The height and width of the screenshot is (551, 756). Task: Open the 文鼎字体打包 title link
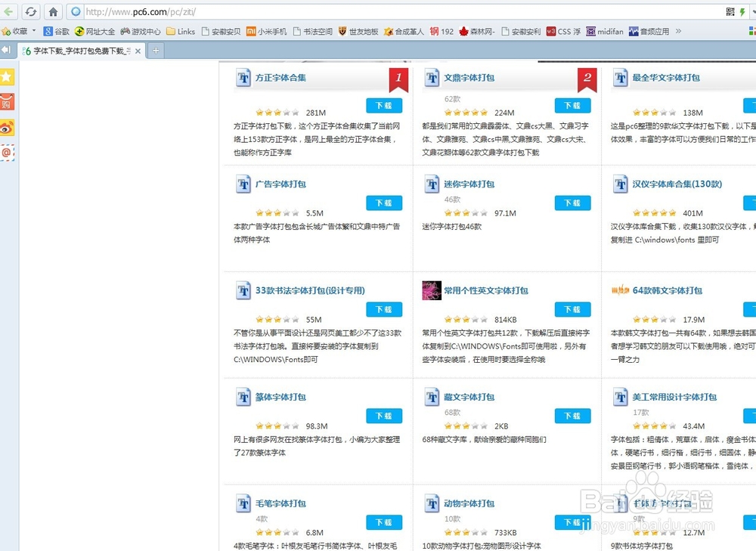point(469,78)
